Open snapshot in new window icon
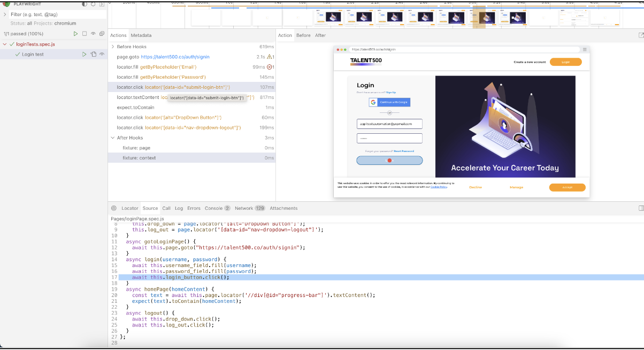Image resolution: width=644 pixels, height=350 pixels. tap(641, 35)
